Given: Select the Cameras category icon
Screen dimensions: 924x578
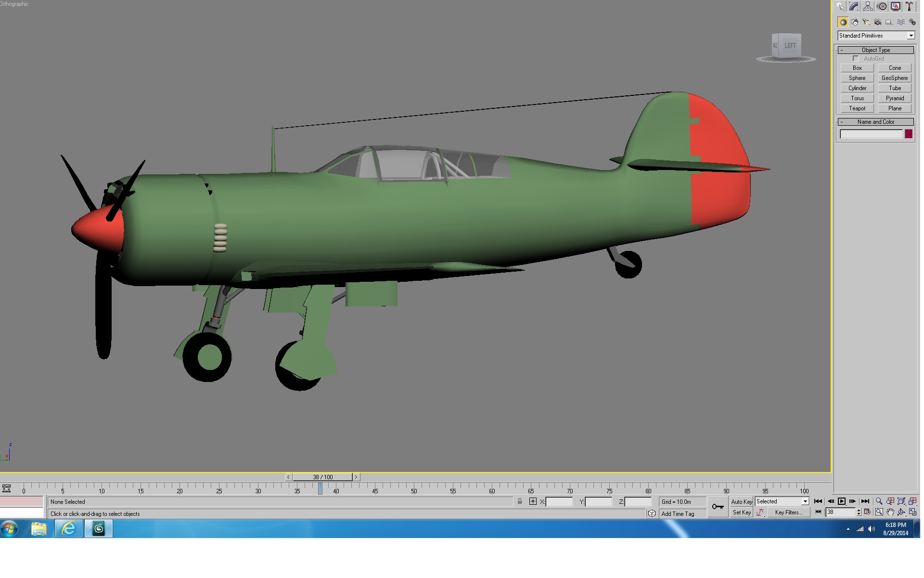Looking at the screenshot, I should point(878,22).
